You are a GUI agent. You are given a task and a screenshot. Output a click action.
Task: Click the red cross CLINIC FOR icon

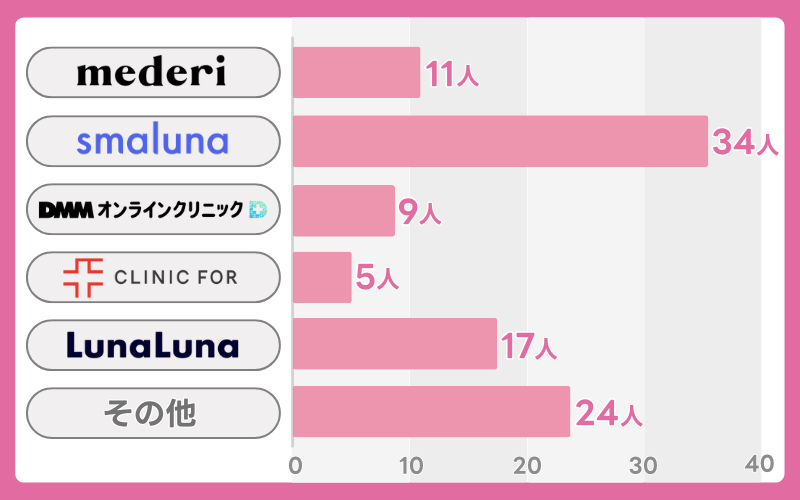pyautogui.click(x=83, y=277)
